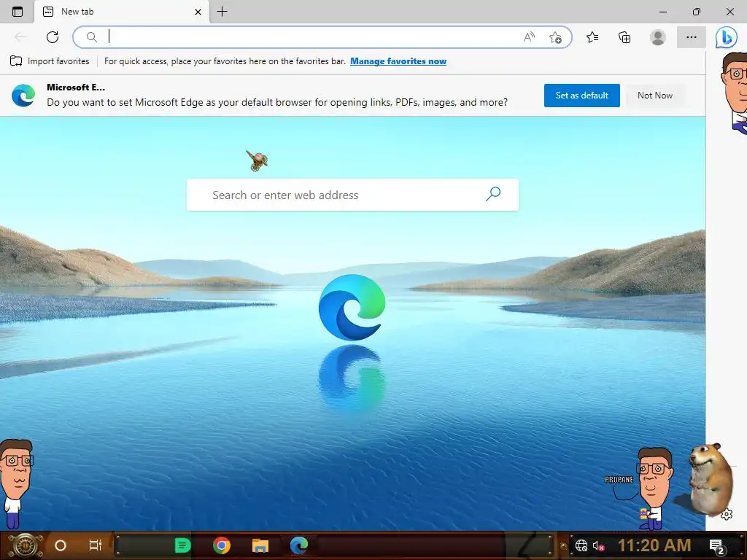The image size is (747, 560).
Task: Click Search or enter web address box
Action: [x=352, y=195]
